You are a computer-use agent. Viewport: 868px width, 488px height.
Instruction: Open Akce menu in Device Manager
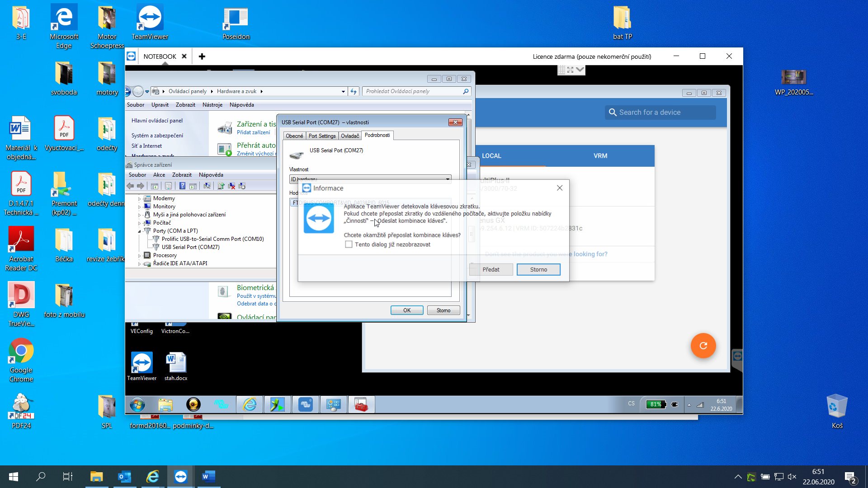[159, 175]
